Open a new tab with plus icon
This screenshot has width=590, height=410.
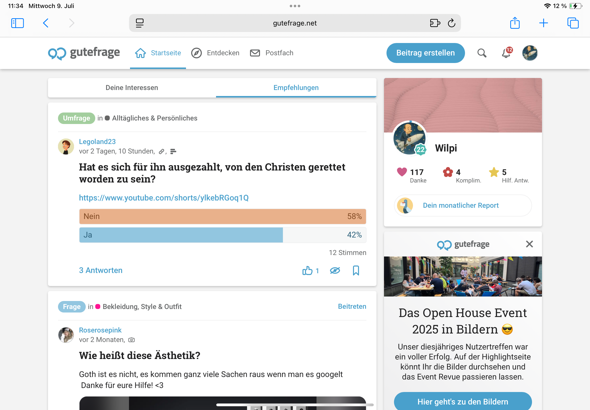tap(543, 23)
